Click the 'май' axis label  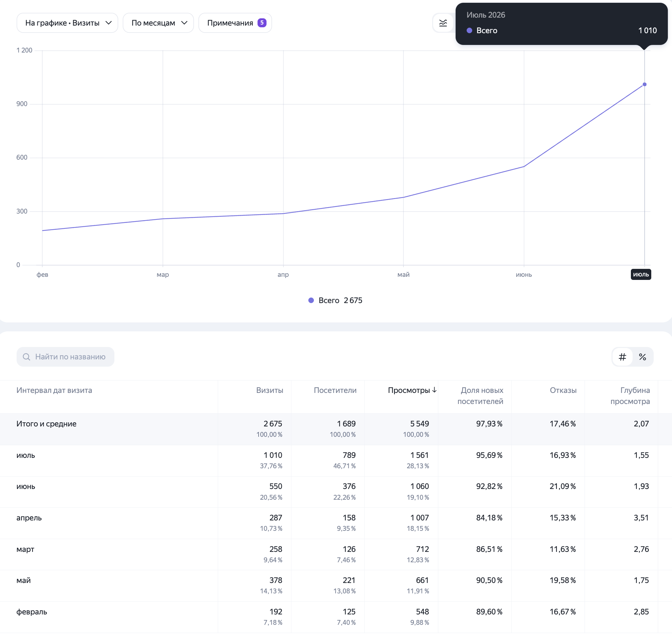[x=403, y=274]
